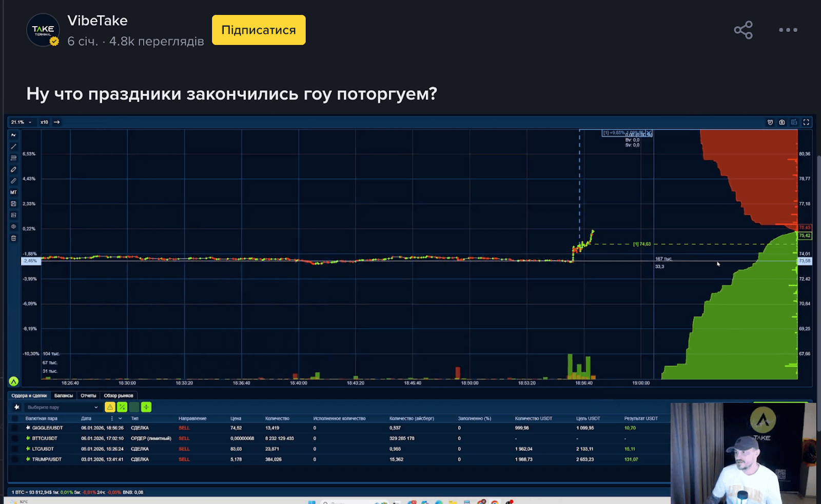821x504 pixels.
Task: Click the green TAKE logo below the toolbar
Action: click(x=14, y=381)
